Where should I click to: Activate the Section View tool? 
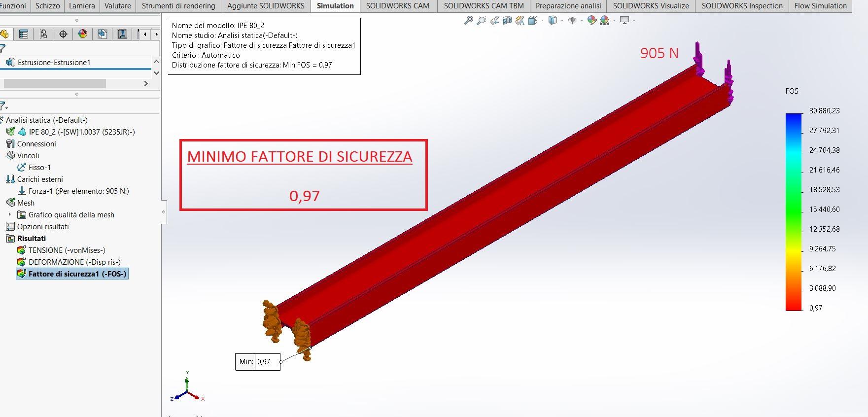coord(507,20)
